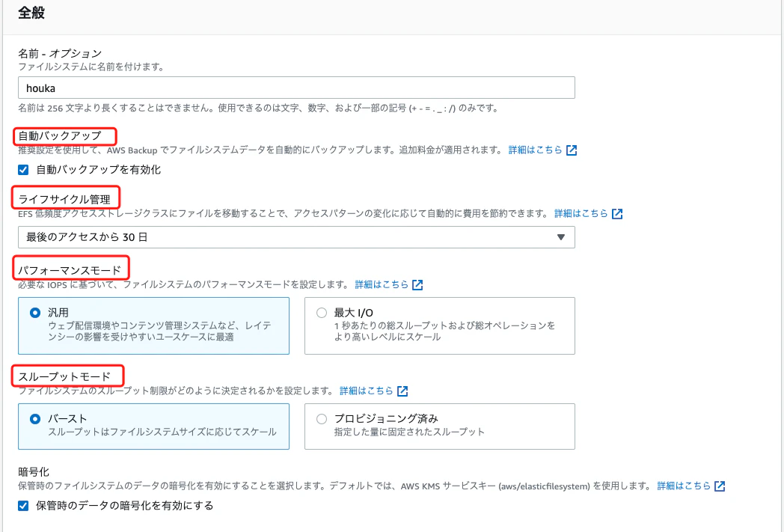Click the 全般 section heading

pos(31,13)
